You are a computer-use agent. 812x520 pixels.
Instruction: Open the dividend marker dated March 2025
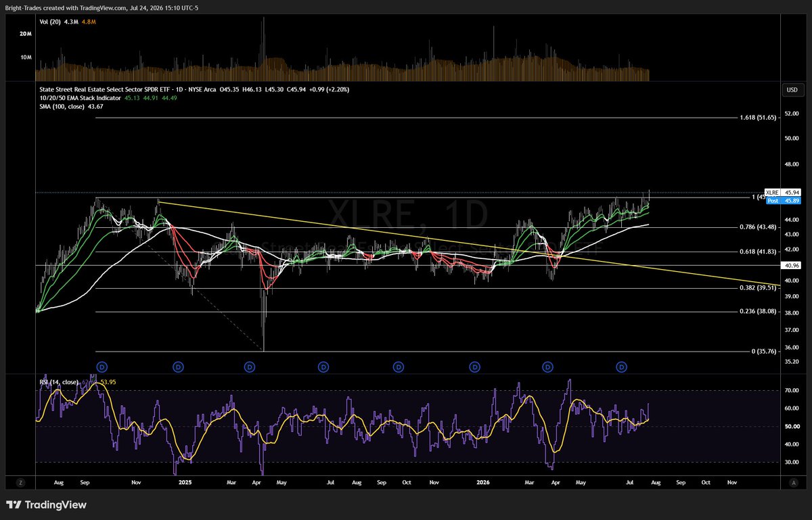click(x=250, y=367)
